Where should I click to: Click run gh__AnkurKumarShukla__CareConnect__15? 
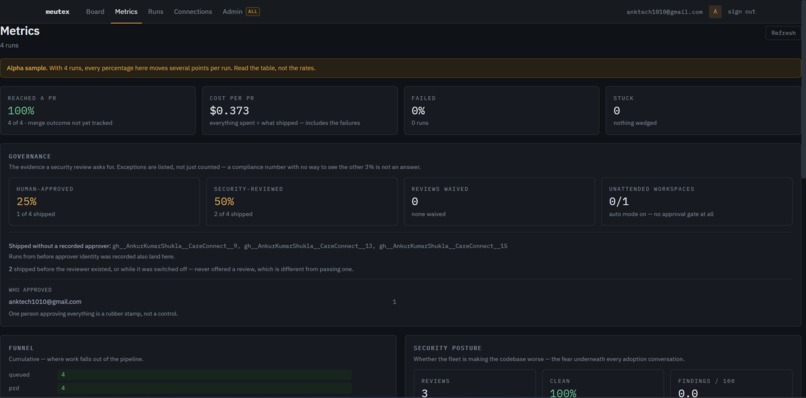point(444,246)
